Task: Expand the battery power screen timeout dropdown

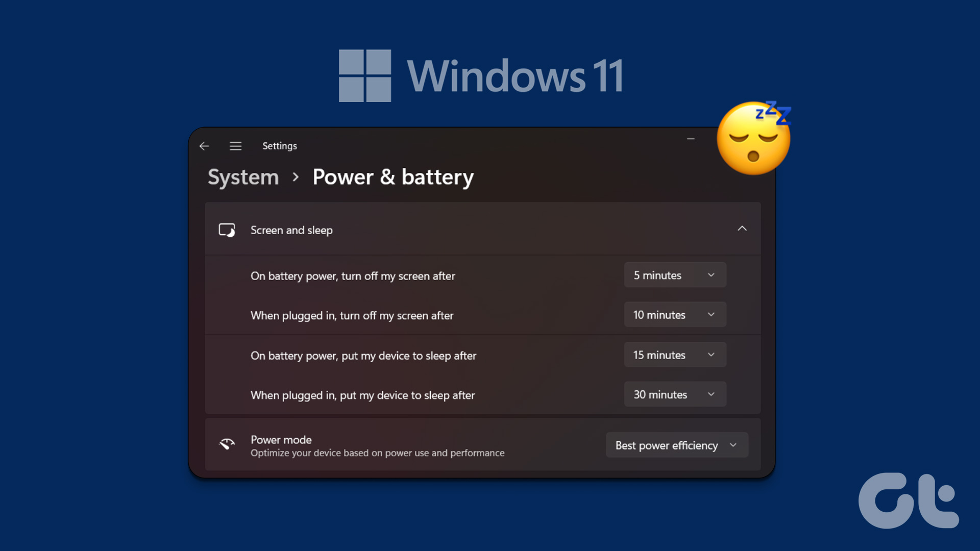Action: coord(674,274)
